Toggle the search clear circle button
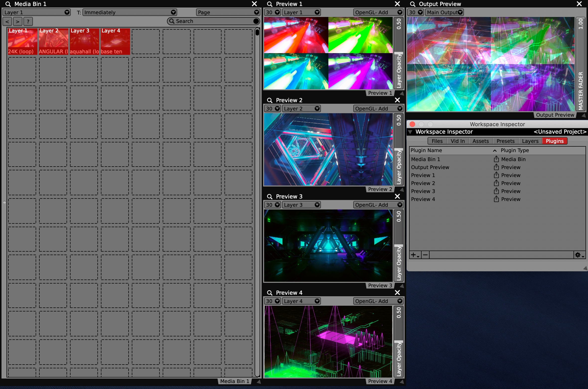Viewport: 588px width, 389px height. click(x=256, y=21)
